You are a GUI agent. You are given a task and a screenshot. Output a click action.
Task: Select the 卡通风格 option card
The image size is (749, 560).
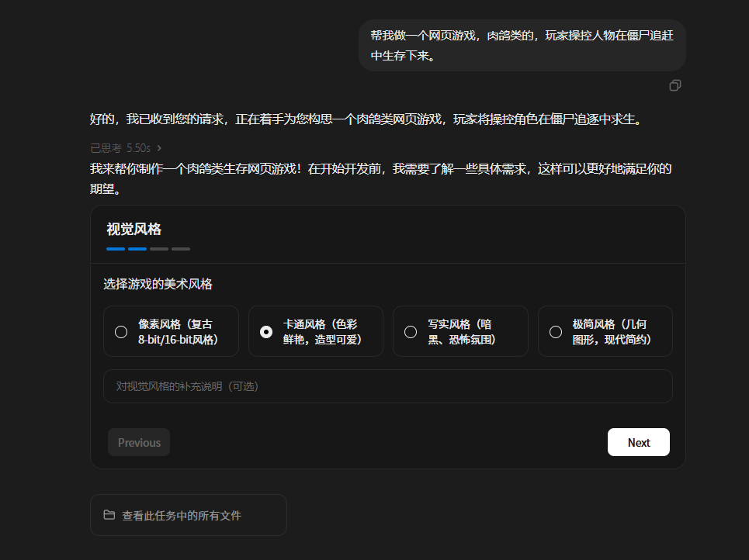[316, 331]
